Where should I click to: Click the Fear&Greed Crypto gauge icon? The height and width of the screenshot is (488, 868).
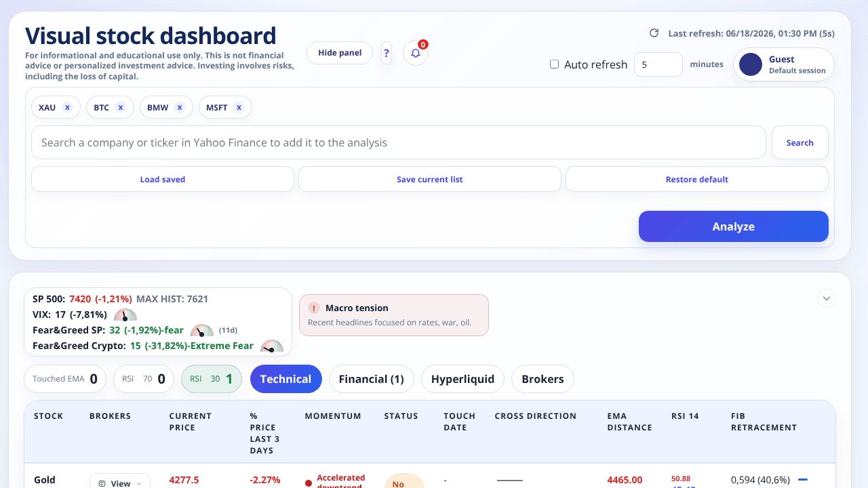tap(272, 346)
